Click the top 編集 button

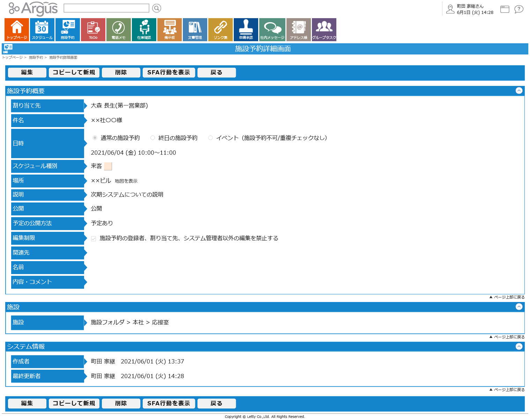click(27, 72)
